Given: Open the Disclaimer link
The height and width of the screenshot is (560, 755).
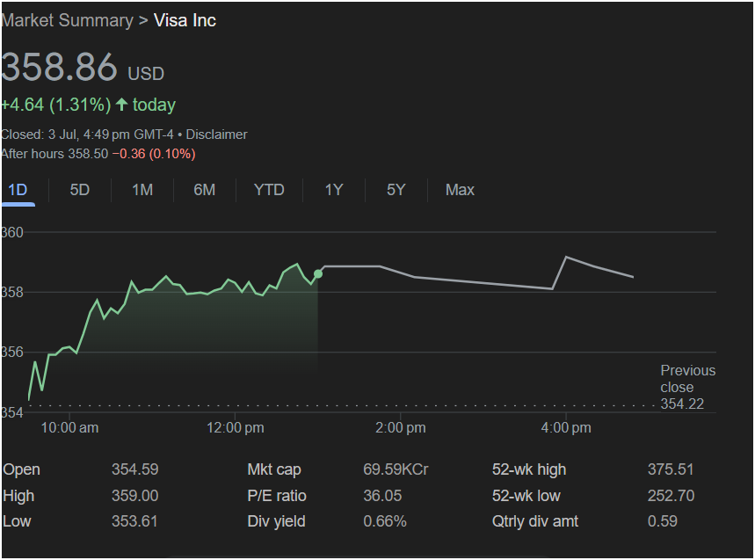Looking at the screenshot, I should [217, 135].
